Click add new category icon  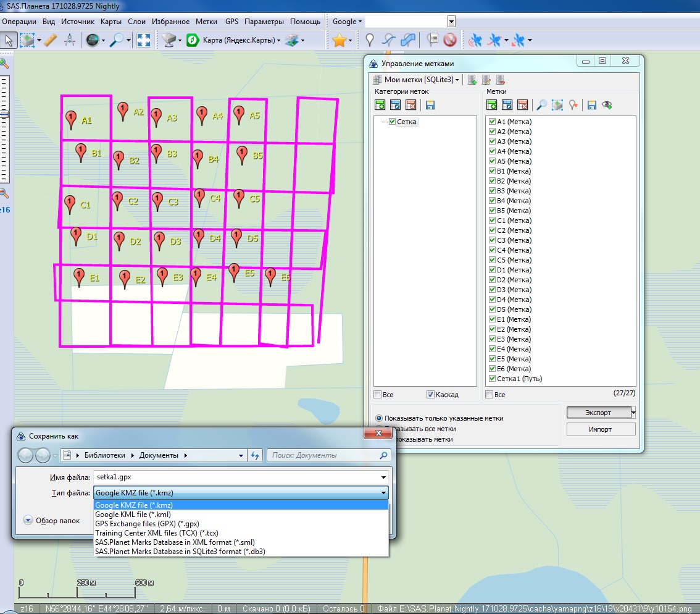380,105
